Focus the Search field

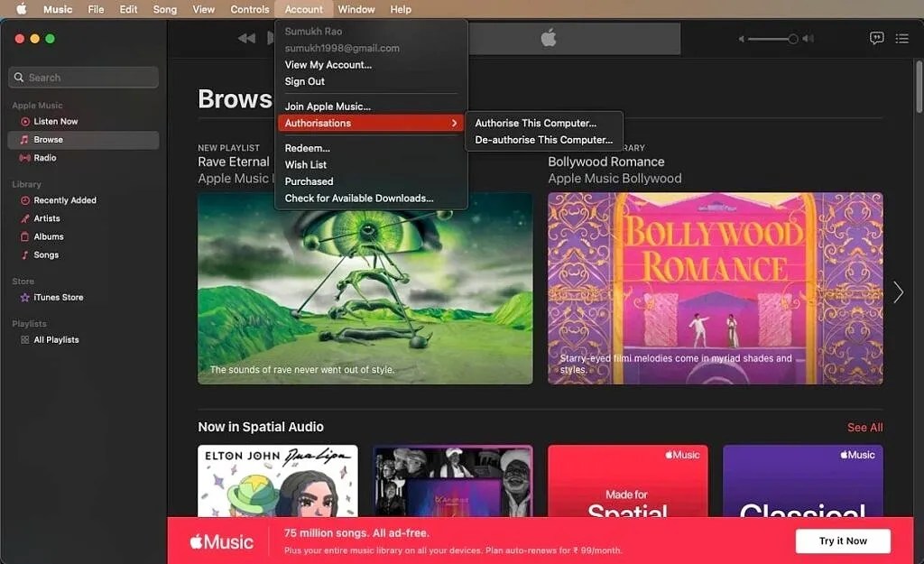(x=83, y=78)
